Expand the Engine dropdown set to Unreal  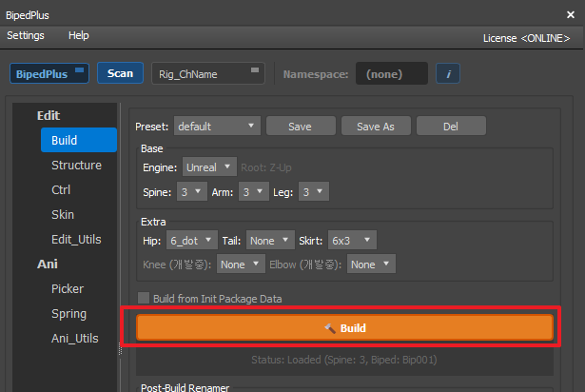210,167
